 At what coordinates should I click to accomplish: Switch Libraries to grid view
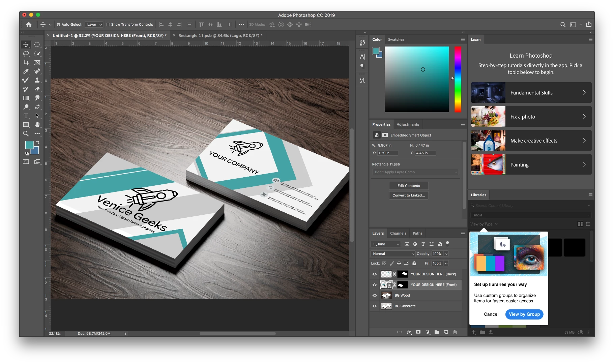[580, 224]
